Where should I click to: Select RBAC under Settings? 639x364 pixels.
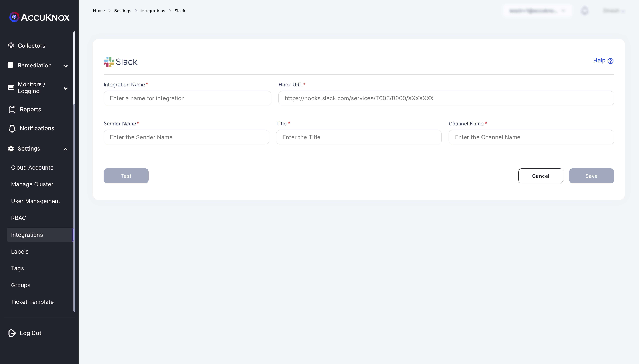19,218
